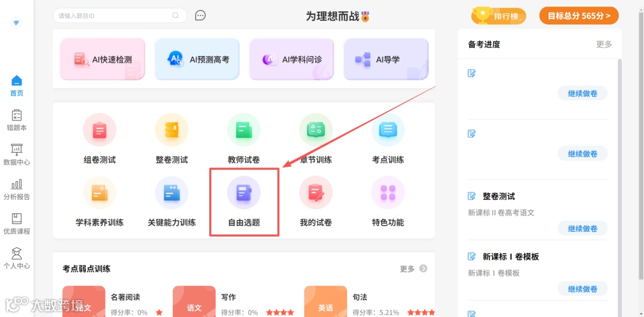This screenshot has height=317, width=644.
Task: Open the chat message bubble icon
Action: point(200,15)
